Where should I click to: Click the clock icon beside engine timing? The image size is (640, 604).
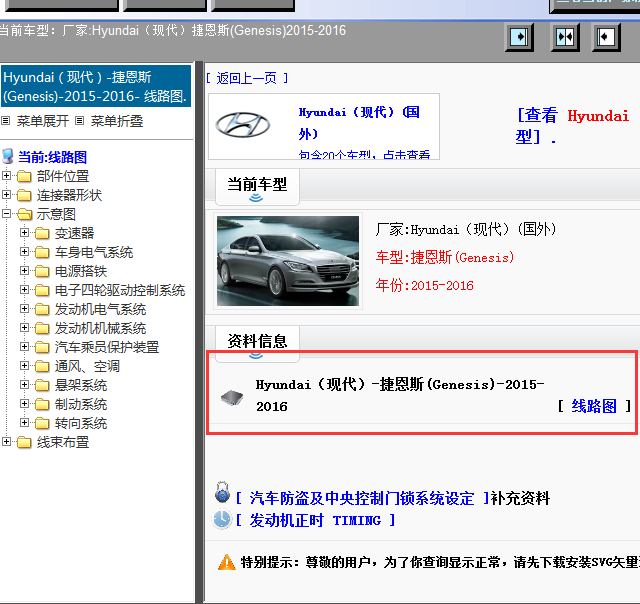222,520
